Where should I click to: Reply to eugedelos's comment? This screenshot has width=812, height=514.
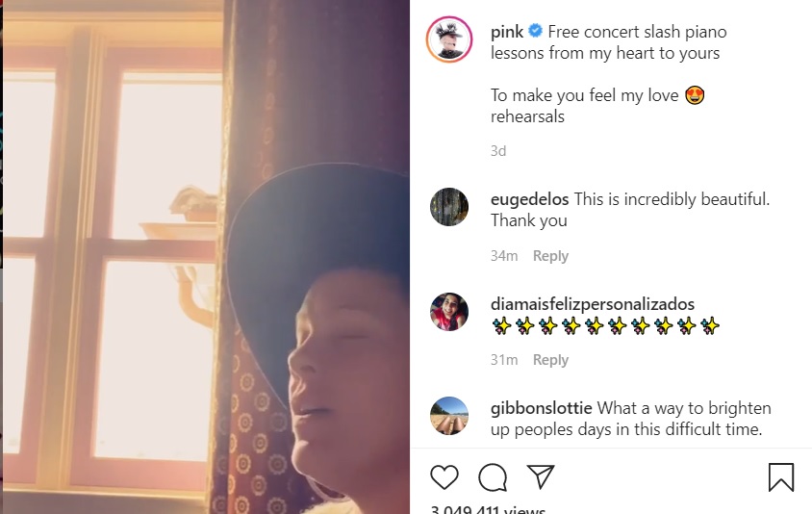(x=550, y=256)
